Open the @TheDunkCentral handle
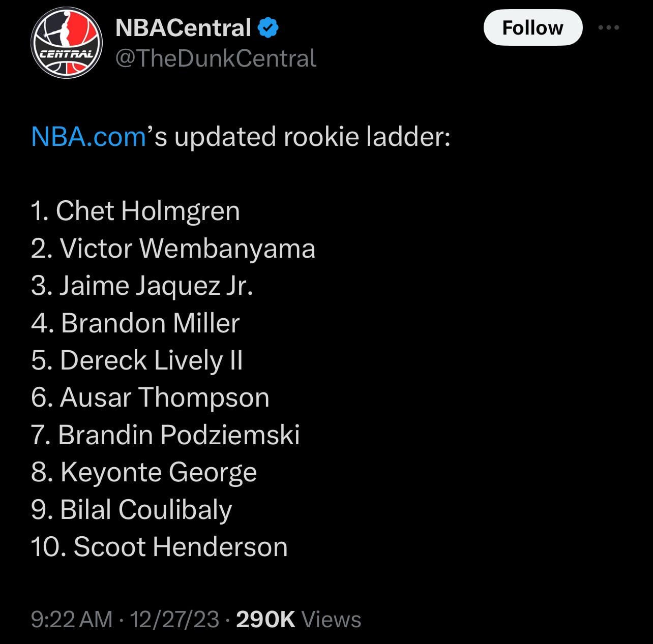653x644 pixels. pos(216,58)
